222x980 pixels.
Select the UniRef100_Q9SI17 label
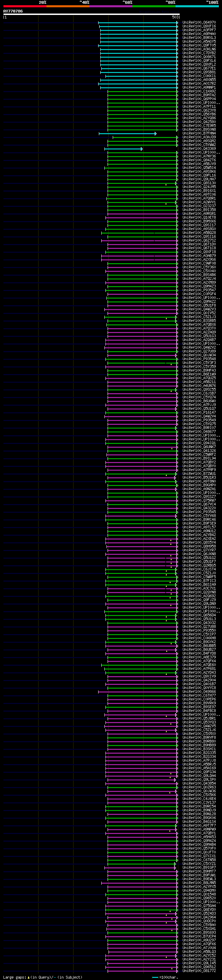click(x=199, y=225)
